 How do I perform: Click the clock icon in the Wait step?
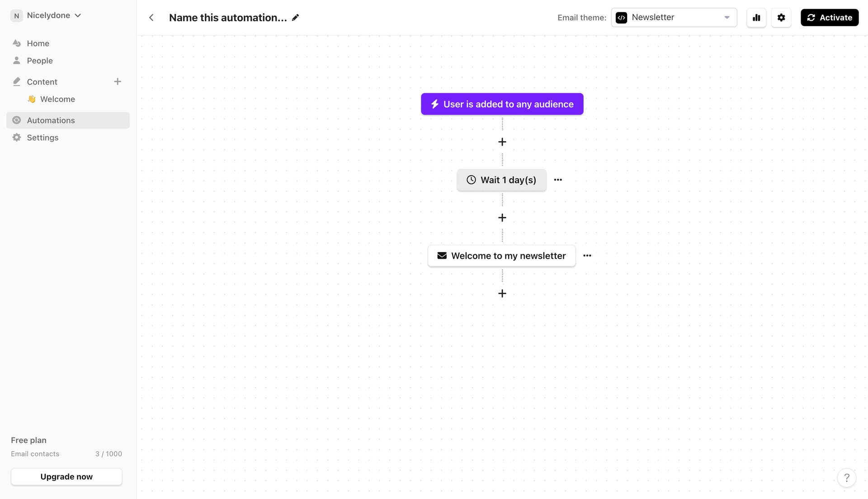click(x=471, y=180)
